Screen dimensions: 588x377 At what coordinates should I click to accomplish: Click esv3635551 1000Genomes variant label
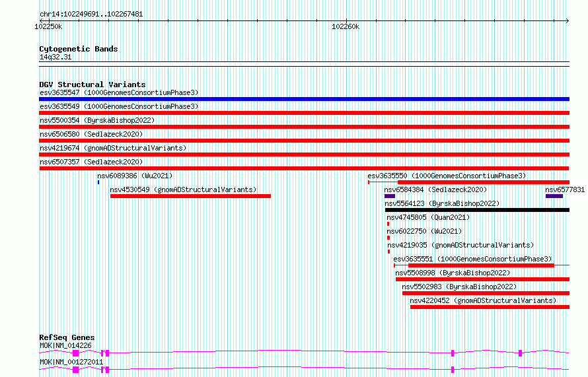click(x=472, y=259)
